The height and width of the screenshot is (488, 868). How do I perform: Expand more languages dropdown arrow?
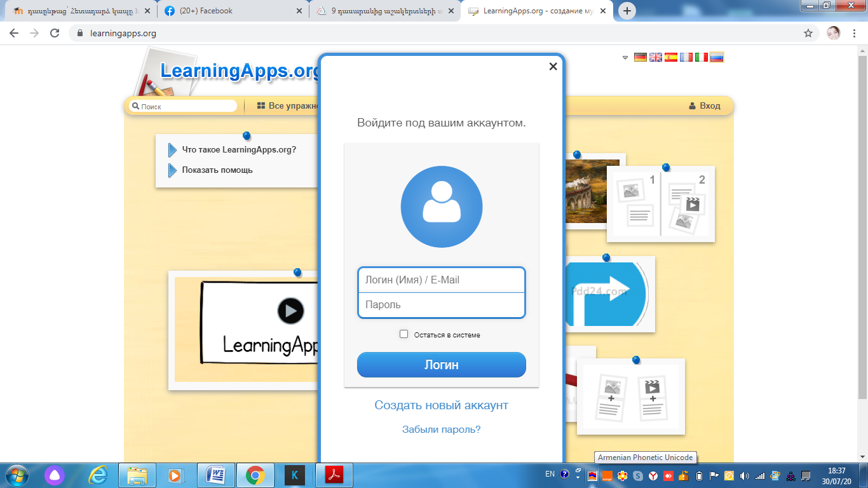pos(625,57)
